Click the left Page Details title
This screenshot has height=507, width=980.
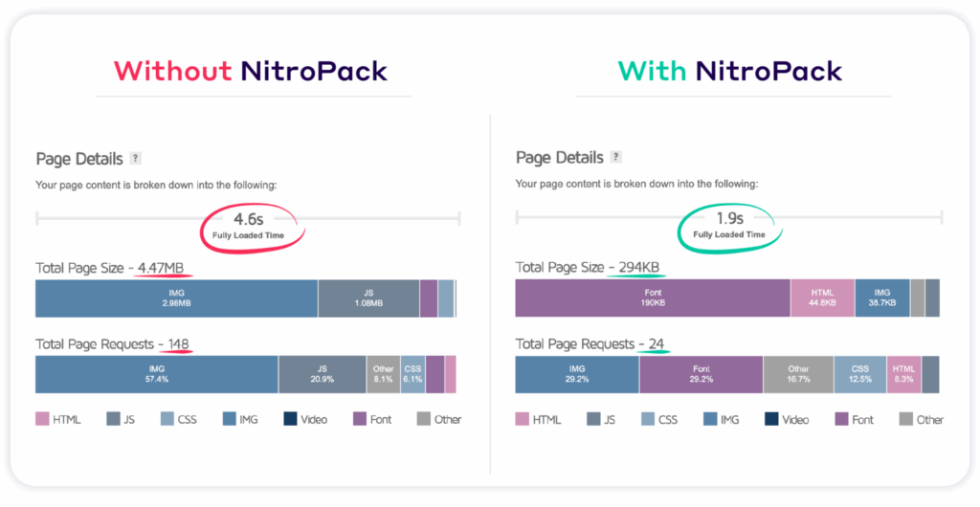tap(79, 159)
